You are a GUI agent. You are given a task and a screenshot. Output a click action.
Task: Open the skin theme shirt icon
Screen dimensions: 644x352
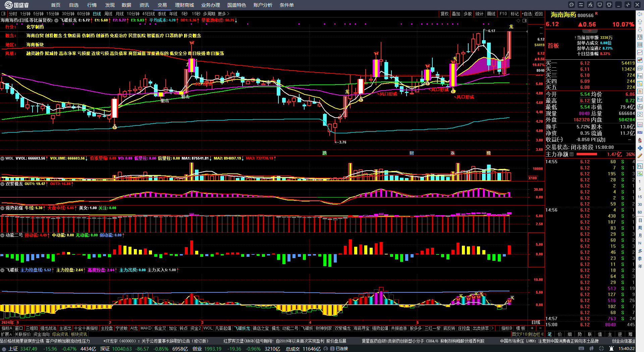(609, 5)
